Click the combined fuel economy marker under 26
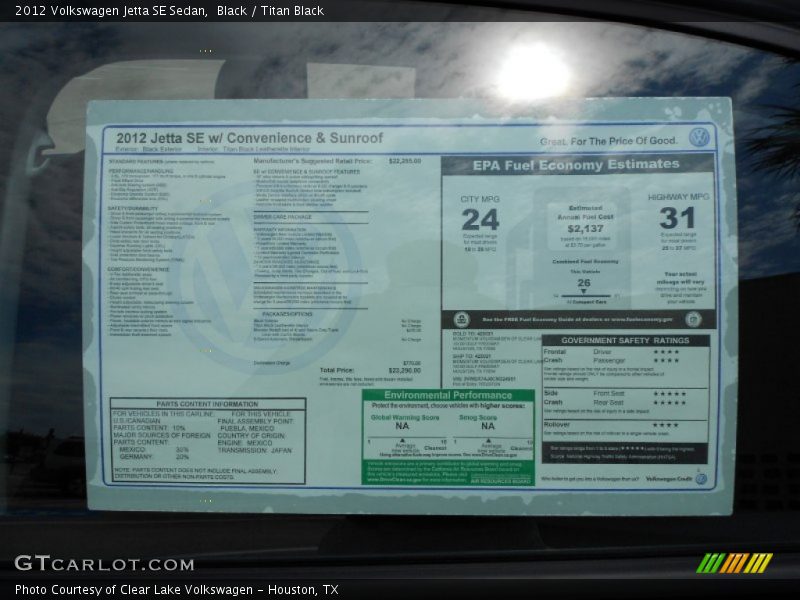The image size is (800, 600). coord(583,291)
